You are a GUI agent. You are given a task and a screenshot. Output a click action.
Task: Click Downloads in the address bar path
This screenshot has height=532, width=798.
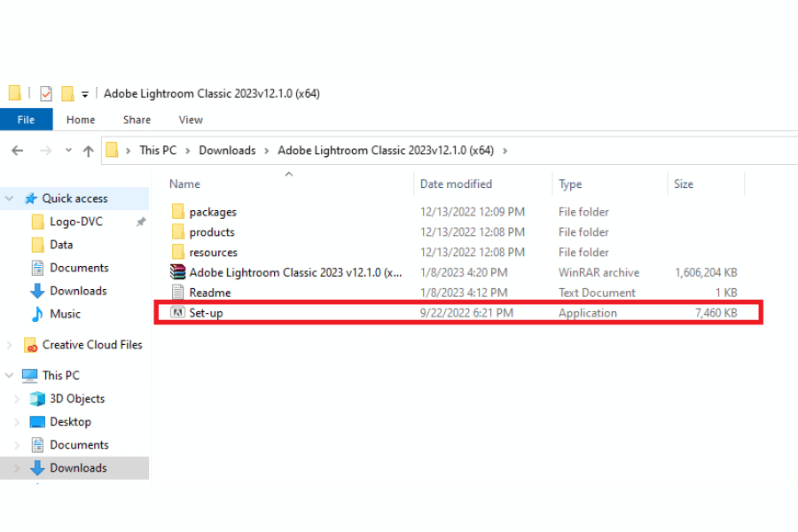click(x=227, y=151)
